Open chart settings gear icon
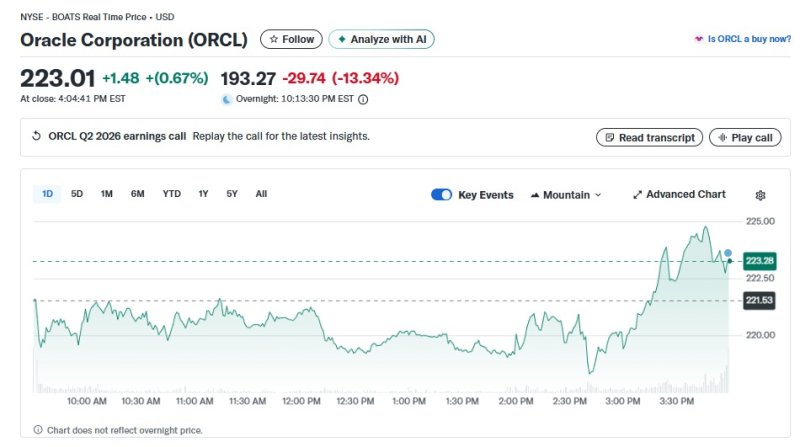This screenshot has height=447, width=800. (x=761, y=195)
